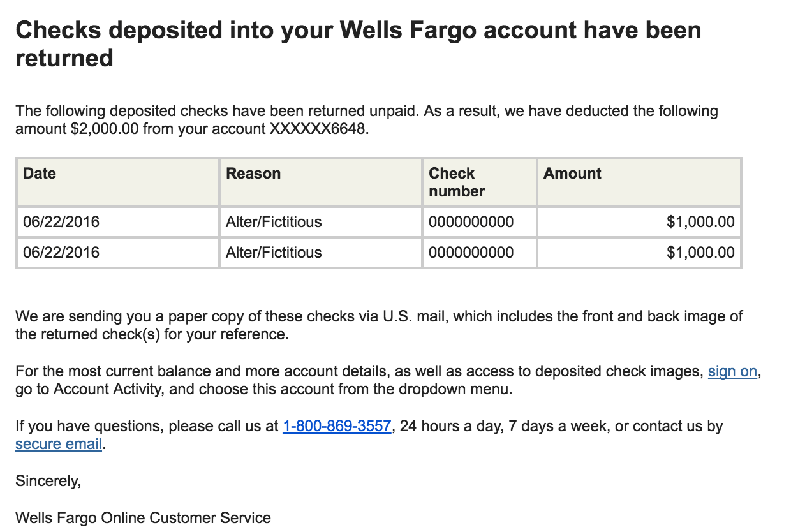Select the Reason column header

click(x=253, y=174)
